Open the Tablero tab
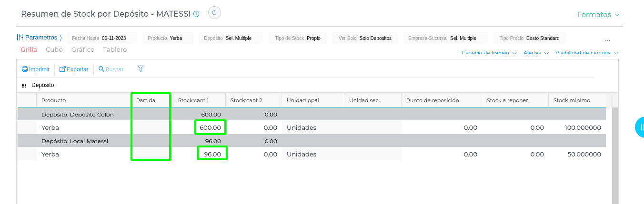Viewport: 644px width, 204px height. tap(115, 50)
